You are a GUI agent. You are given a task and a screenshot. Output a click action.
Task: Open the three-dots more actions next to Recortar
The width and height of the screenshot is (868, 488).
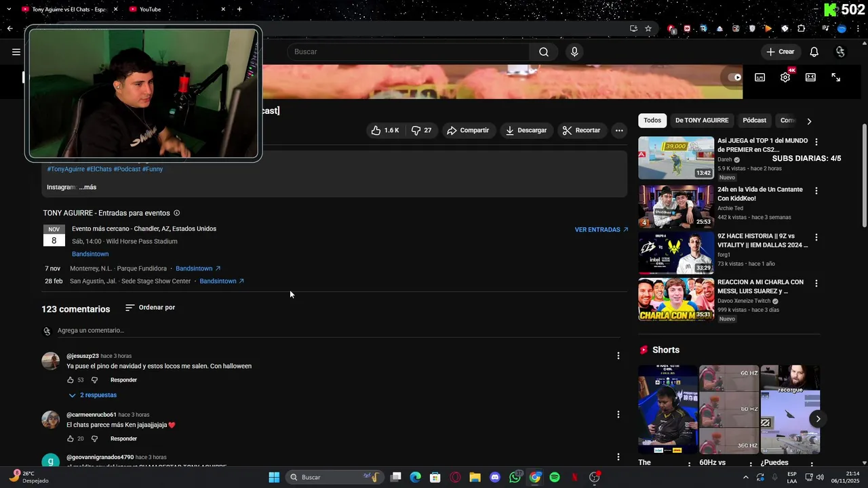pyautogui.click(x=618, y=130)
